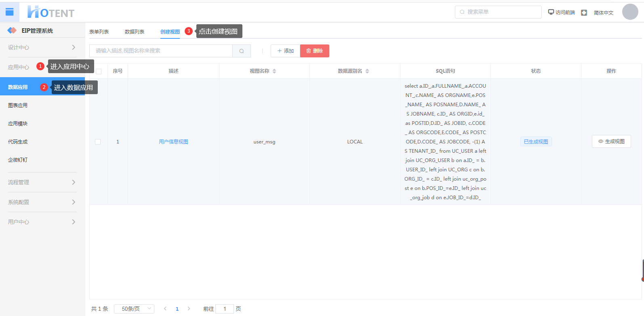Screen dimensions: 644x316
Task: Focus the go-to page number field
Action: pos(225,309)
